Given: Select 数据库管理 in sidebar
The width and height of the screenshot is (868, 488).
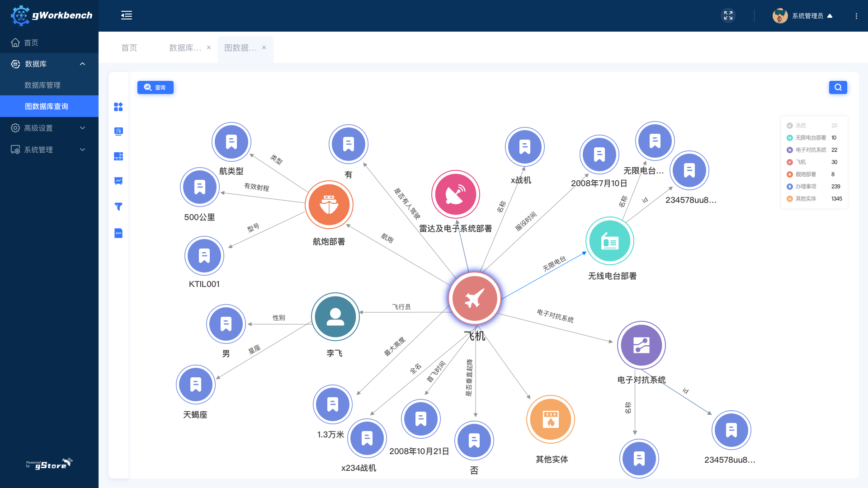Looking at the screenshot, I should tap(42, 85).
